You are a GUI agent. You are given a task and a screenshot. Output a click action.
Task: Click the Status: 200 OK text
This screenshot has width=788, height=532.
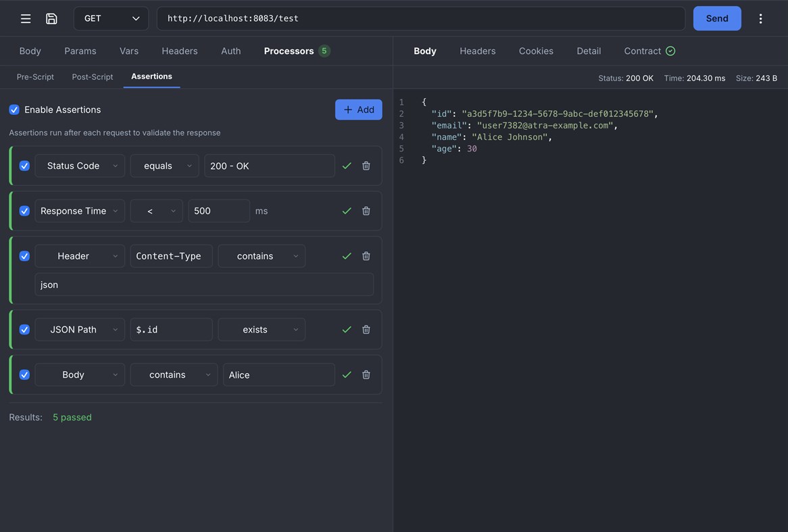(x=626, y=78)
